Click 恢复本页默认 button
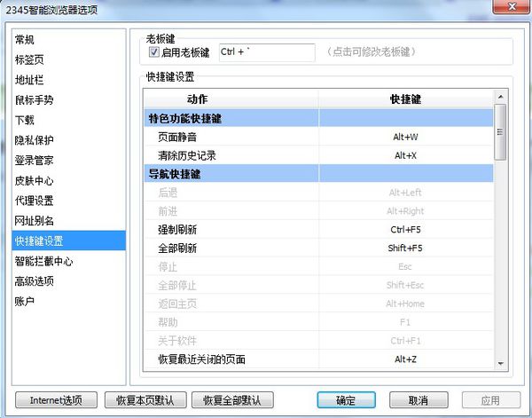Viewport: 532px width, 418px height. [145, 400]
